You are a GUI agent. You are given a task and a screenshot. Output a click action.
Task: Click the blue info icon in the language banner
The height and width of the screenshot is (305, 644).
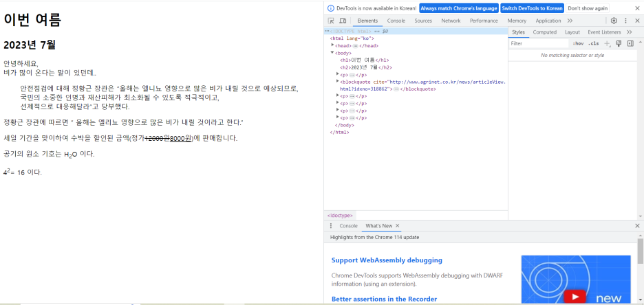[331, 8]
